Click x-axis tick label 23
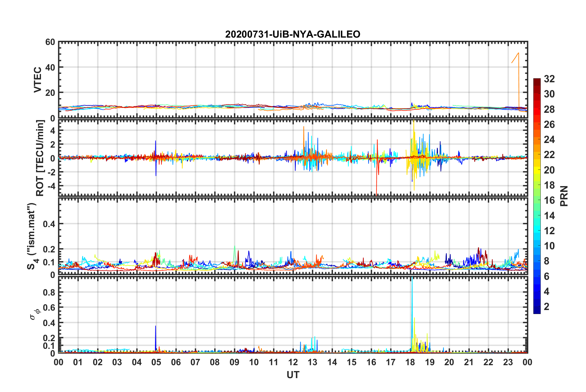This screenshot has height=392, width=586. [x=508, y=362]
